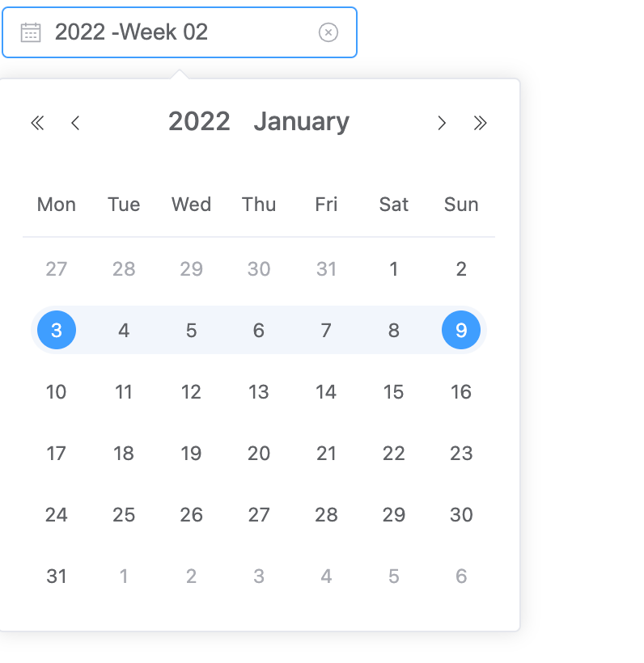This screenshot has height=663, width=644.
Task: Select the week containing January 20
Action: tap(258, 453)
